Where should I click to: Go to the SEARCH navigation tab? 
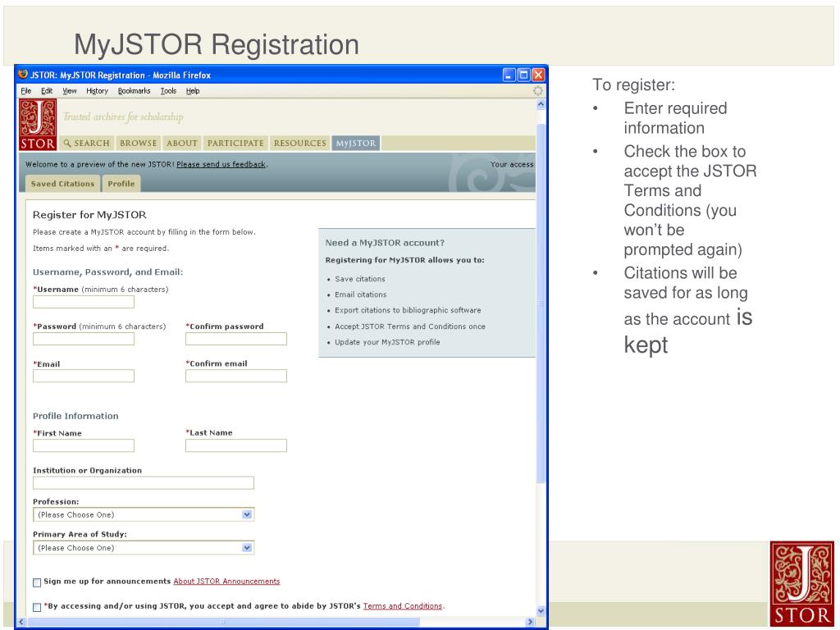tap(86, 143)
